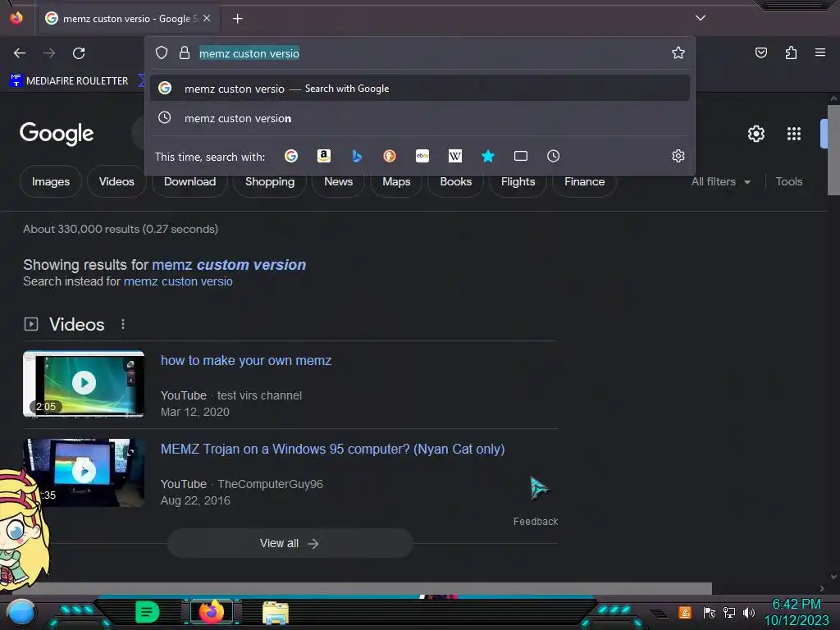Select the Images filter tab
The height and width of the screenshot is (630, 840).
click(51, 181)
